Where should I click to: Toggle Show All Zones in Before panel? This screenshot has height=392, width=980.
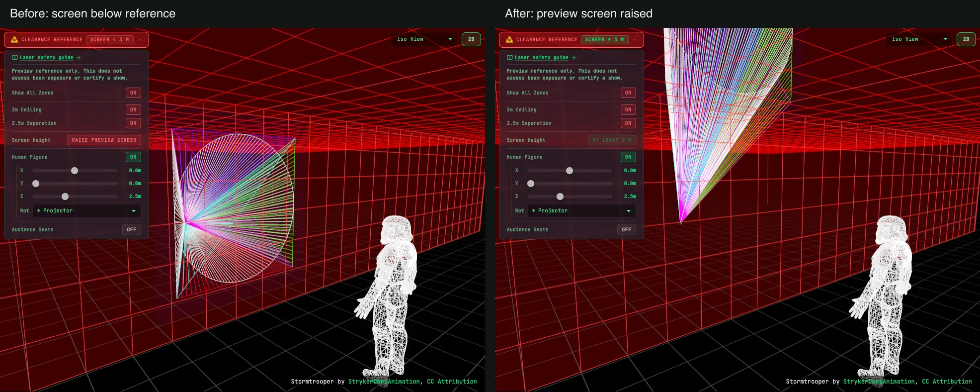(133, 93)
